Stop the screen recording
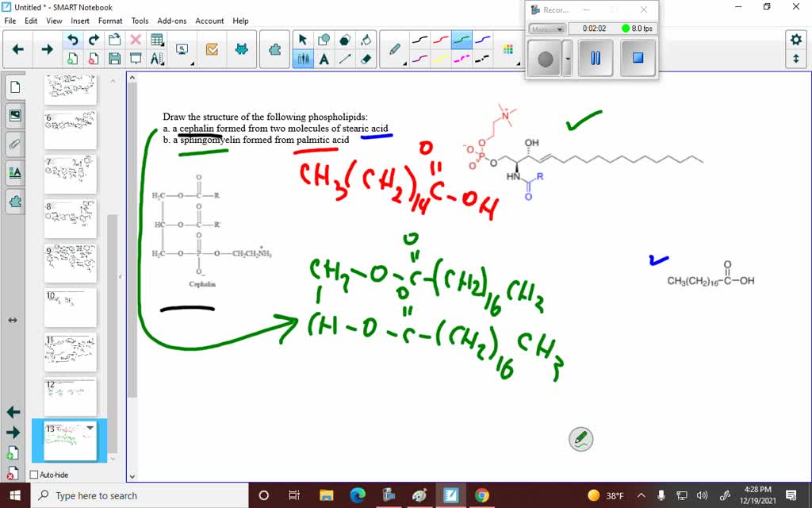 coord(638,56)
